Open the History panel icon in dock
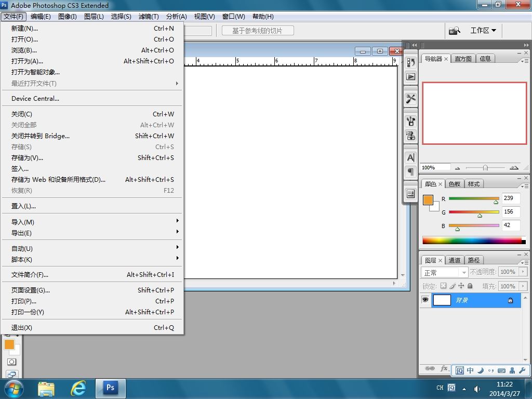Viewport: 532px width, 399px height. (410, 62)
